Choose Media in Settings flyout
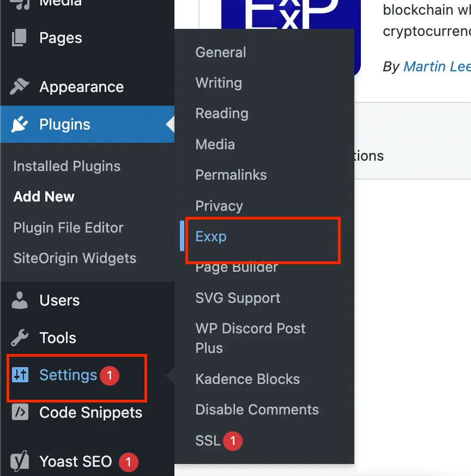 (x=215, y=144)
